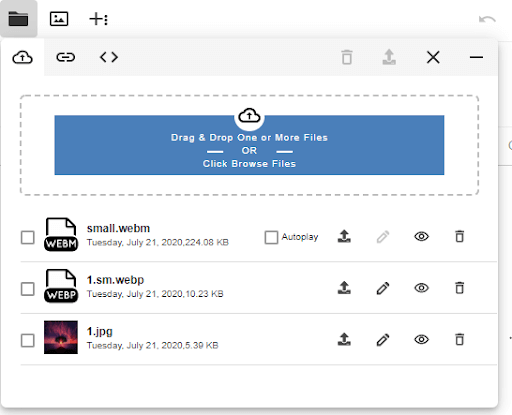This screenshot has width=512, height=415.
Task: Preview 1.jpg with the eye icon
Action: [422, 340]
